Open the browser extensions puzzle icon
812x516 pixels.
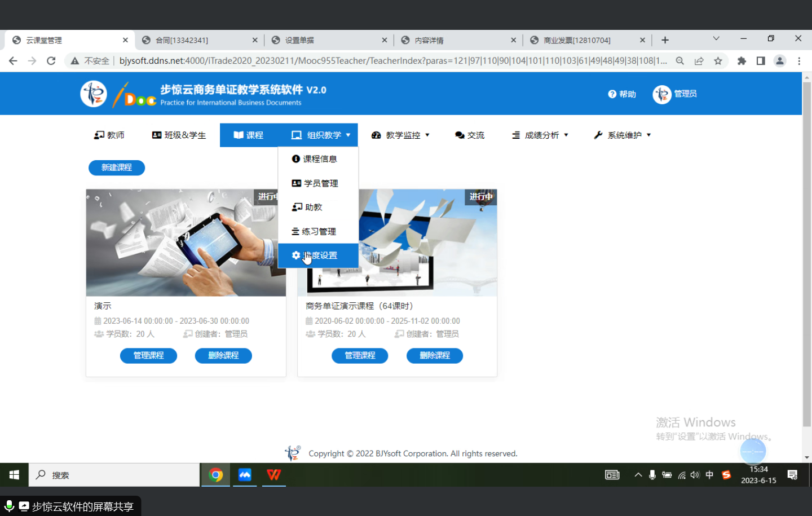point(742,61)
